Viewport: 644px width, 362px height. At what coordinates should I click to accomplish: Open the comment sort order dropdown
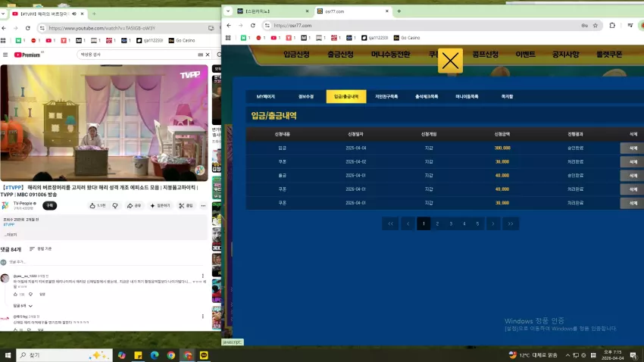click(41, 248)
